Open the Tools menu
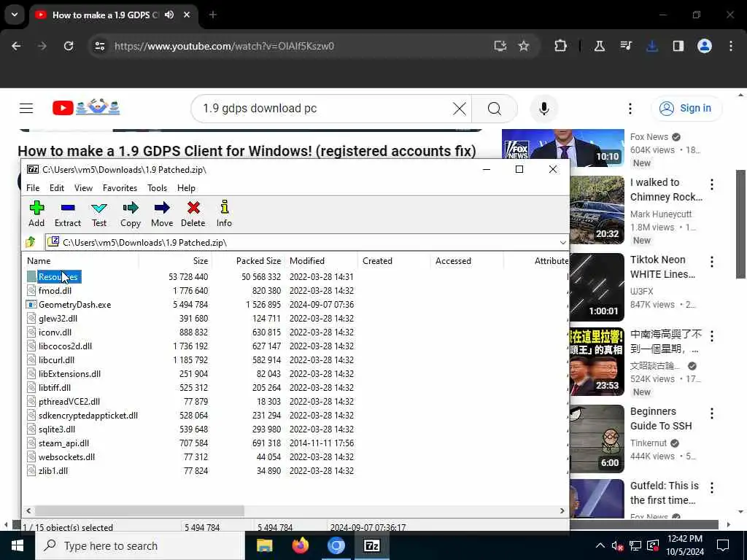The width and height of the screenshot is (747, 560). pyautogui.click(x=158, y=188)
